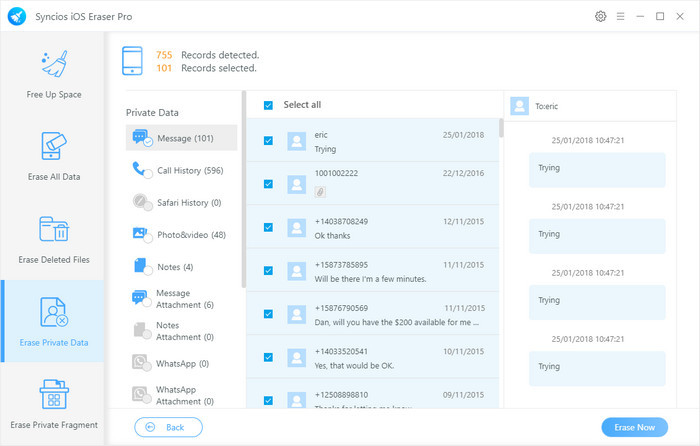Click avatar for +14033520541 message

pos(296,358)
